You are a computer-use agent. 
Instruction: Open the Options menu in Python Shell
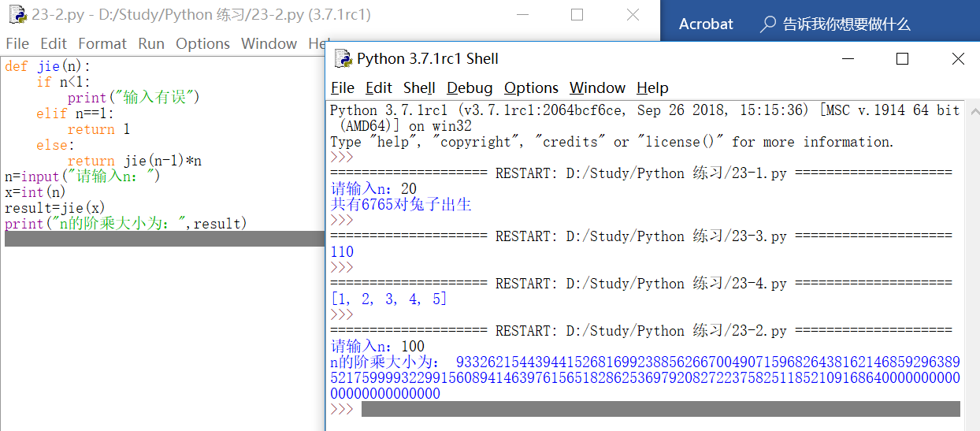tap(531, 87)
